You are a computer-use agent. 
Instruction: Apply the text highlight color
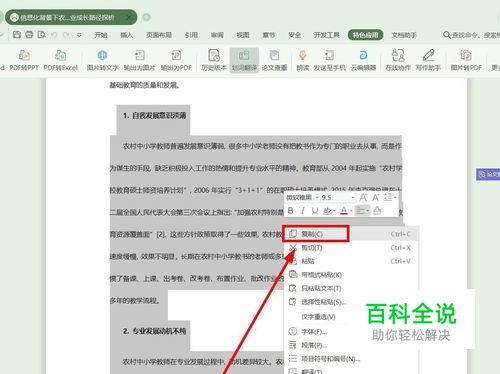(x=327, y=211)
